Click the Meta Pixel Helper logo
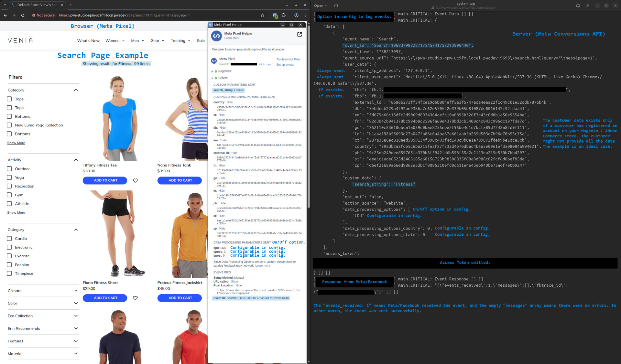621x364 pixels. click(216, 36)
